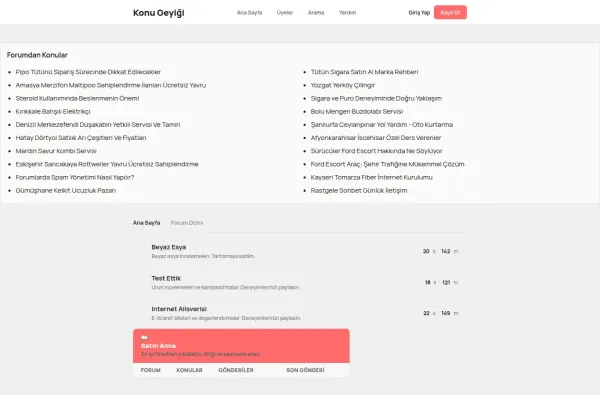Open topic Rastgele Sohbet Günlük İletişim

point(359,191)
